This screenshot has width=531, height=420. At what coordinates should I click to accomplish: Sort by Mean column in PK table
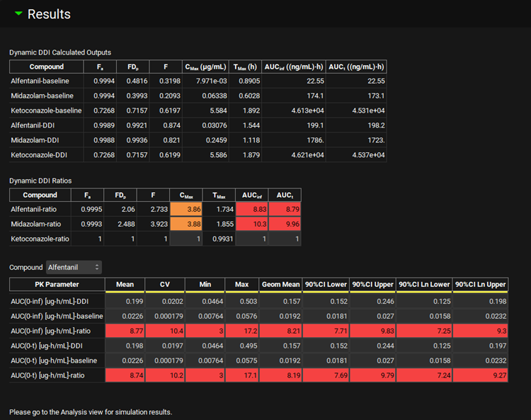pos(125,285)
